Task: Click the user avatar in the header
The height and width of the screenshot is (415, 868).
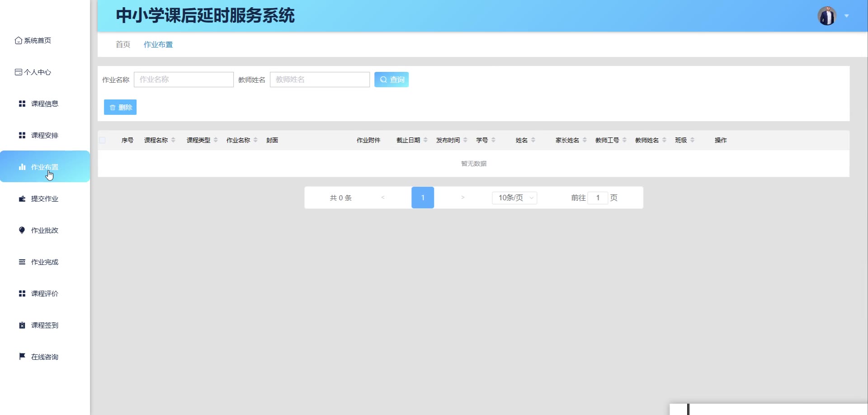Action: [x=827, y=16]
